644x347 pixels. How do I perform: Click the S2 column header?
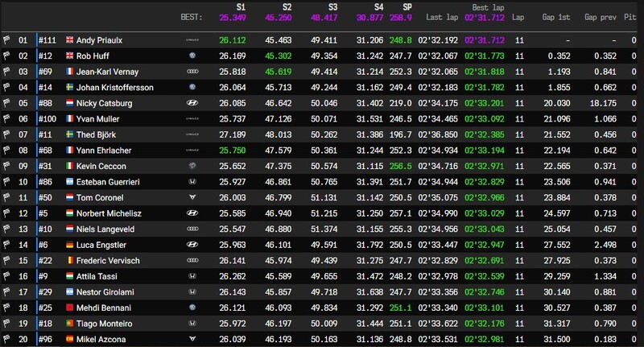click(287, 7)
